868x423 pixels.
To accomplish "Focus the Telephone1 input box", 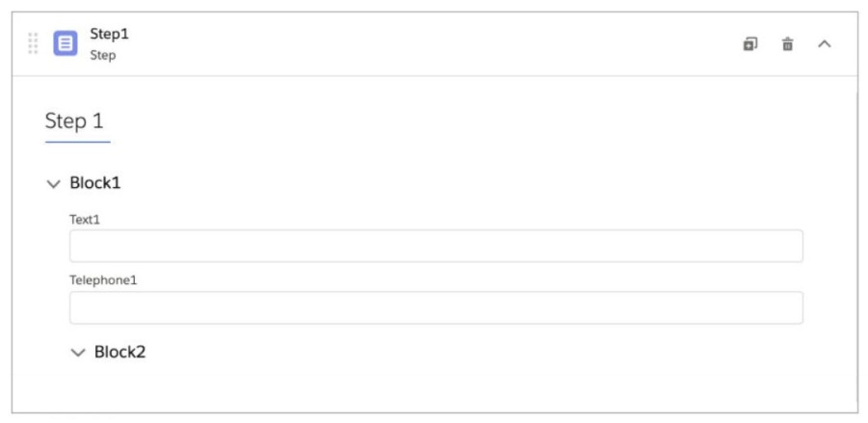I will pos(435,307).
